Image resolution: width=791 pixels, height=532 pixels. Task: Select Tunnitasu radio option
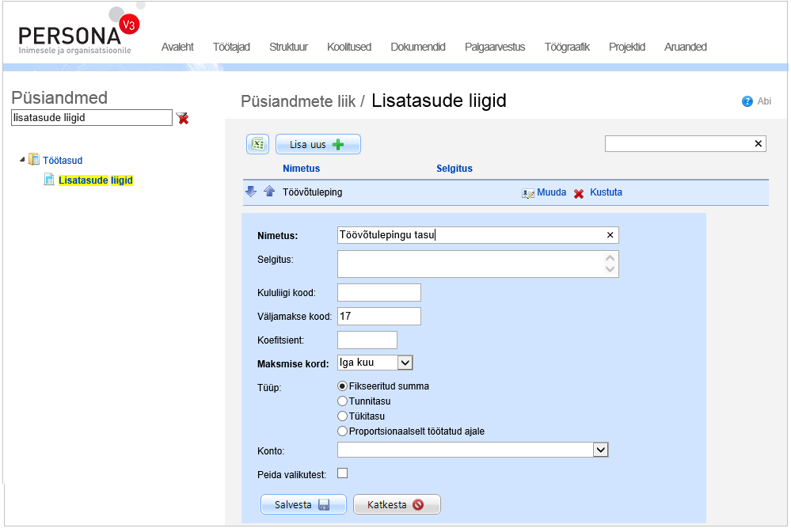point(343,401)
